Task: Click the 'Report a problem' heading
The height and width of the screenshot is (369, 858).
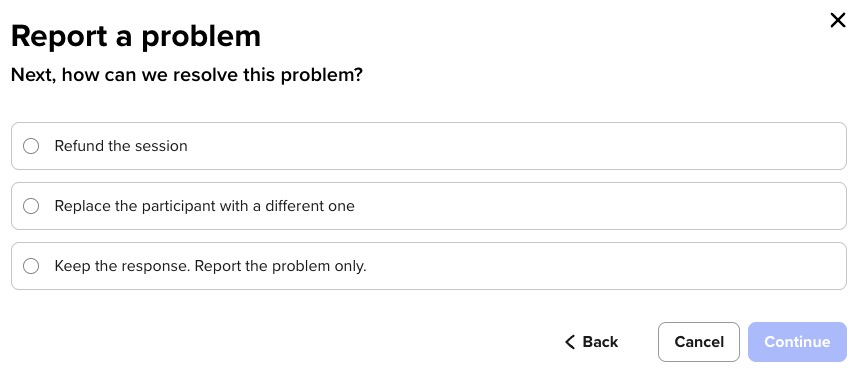Action: point(136,37)
